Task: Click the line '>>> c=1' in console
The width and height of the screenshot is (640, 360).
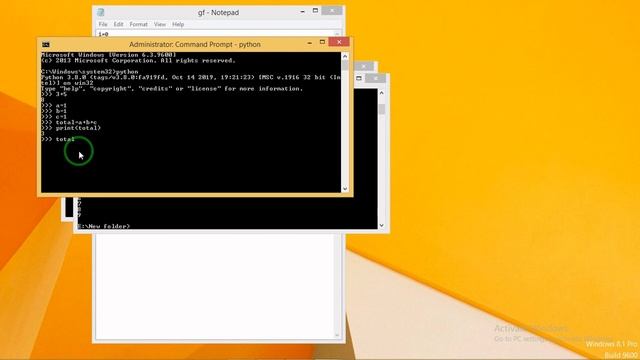Action: (x=54, y=117)
